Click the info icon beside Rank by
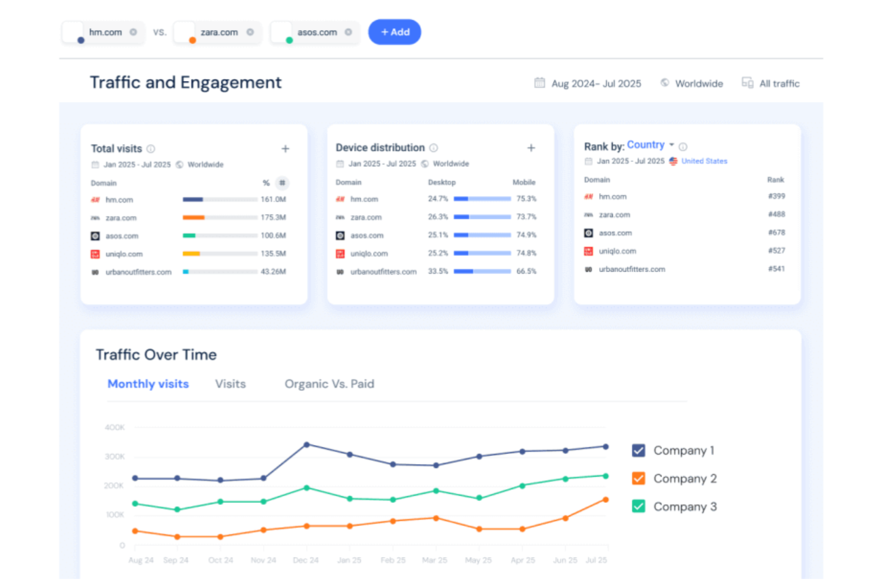 click(683, 145)
